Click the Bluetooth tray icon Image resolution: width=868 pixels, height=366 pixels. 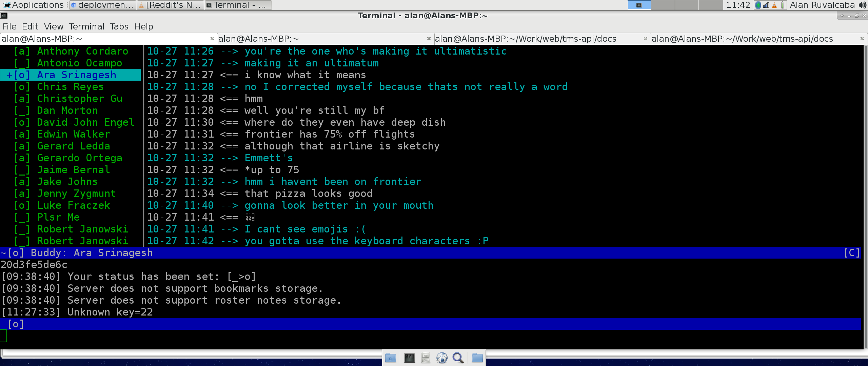pos(758,5)
